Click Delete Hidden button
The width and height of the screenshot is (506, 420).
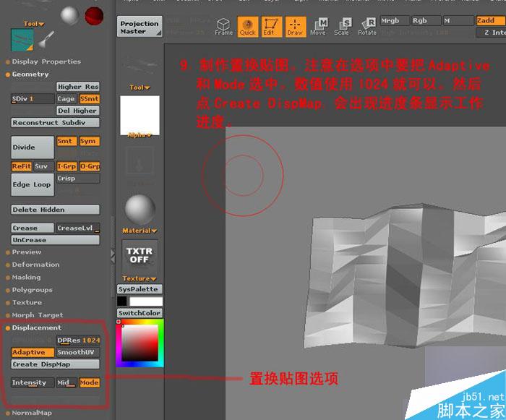tap(56, 210)
